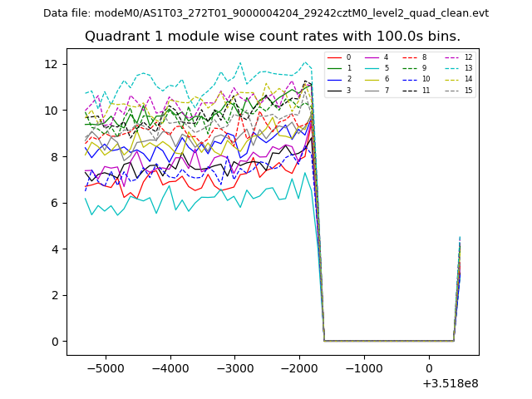The width and height of the screenshot is (532, 399).
Task: Click legend entry 3 black solid line
Action: tap(340, 90)
